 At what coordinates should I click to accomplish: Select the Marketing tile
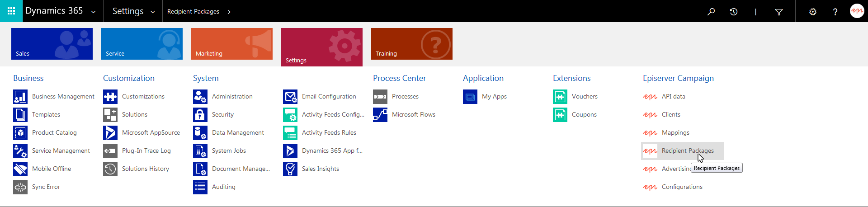tap(231, 44)
